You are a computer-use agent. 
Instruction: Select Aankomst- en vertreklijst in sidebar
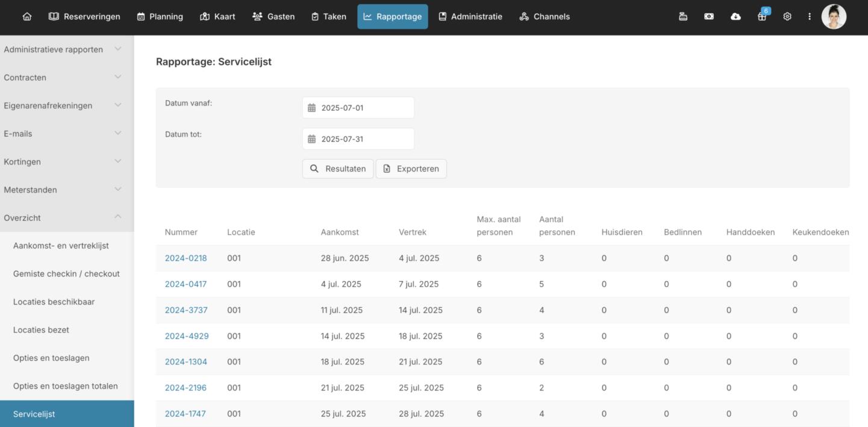coord(61,246)
